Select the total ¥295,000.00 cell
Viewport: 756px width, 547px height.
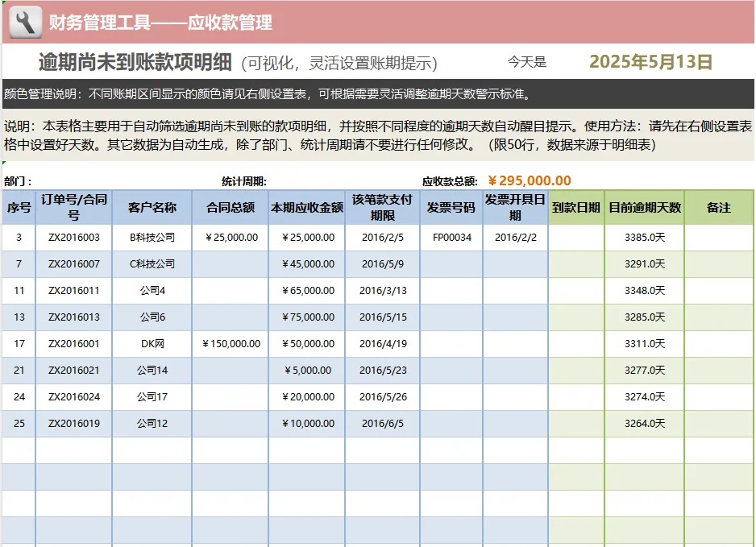[x=530, y=180]
